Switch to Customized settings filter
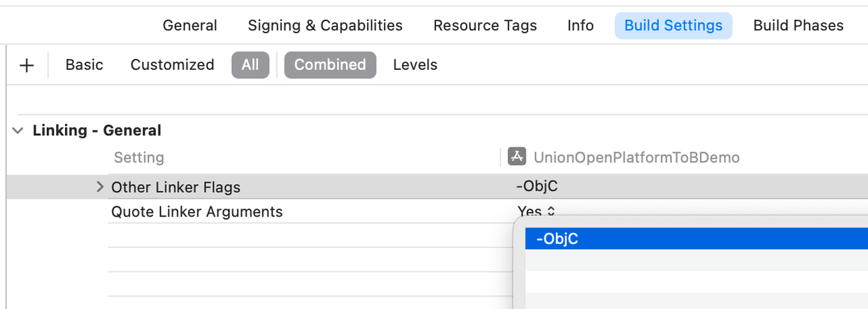 tap(172, 65)
